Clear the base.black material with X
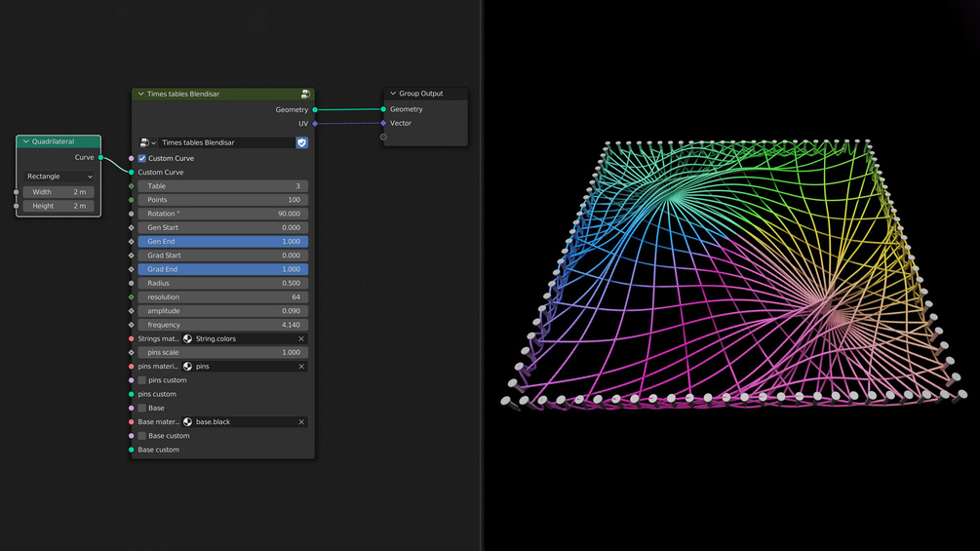Screen dimensions: 980x551 point(301,421)
